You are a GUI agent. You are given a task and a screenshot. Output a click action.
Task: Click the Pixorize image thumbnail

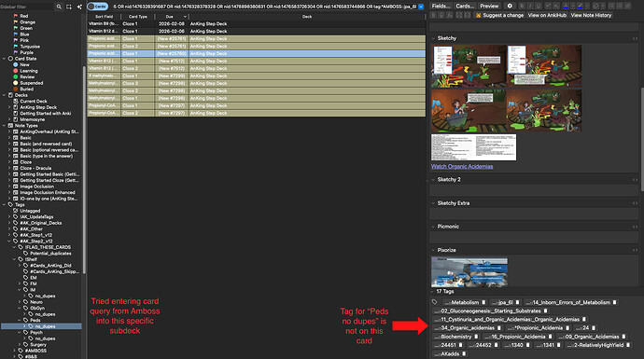(469, 272)
